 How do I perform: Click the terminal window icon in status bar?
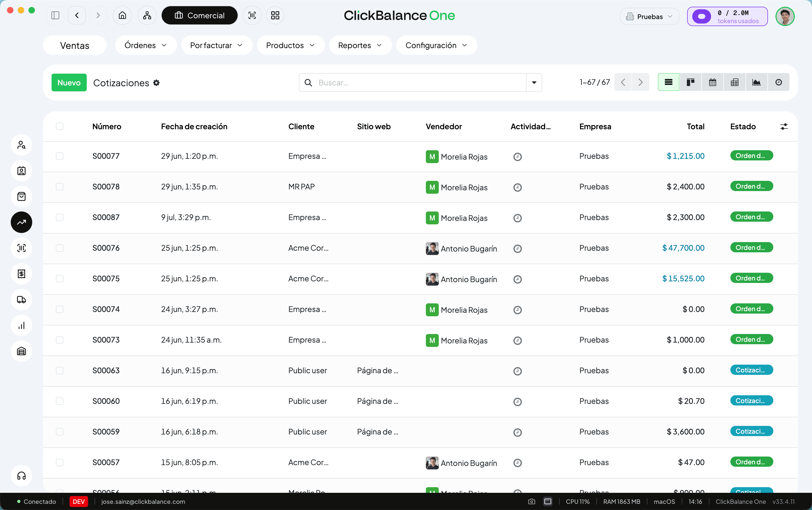click(x=548, y=502)
